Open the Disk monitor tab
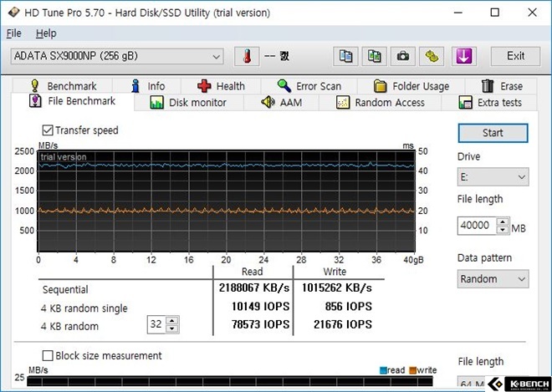Screen dimensions: 552x392 pos(188,103)
